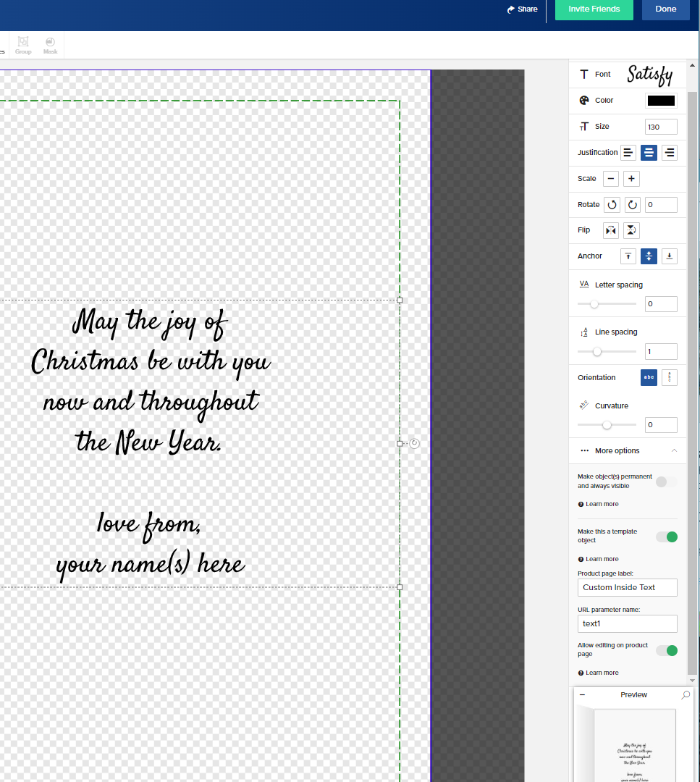Click the Curvature slider
700x782 pixels.
pos(607,425)
